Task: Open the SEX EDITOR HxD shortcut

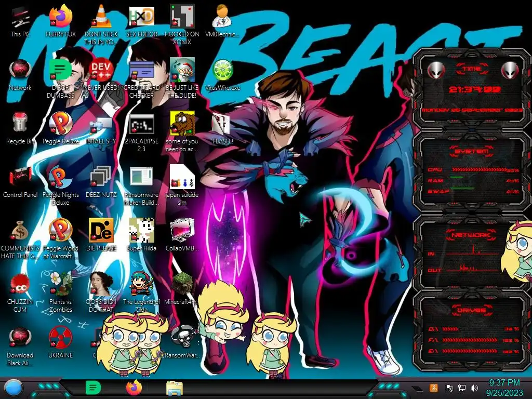Action: pos(141,17)
